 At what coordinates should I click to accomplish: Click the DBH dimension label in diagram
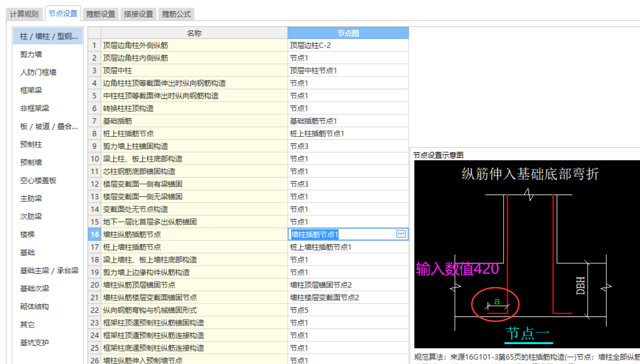[580, 286]
